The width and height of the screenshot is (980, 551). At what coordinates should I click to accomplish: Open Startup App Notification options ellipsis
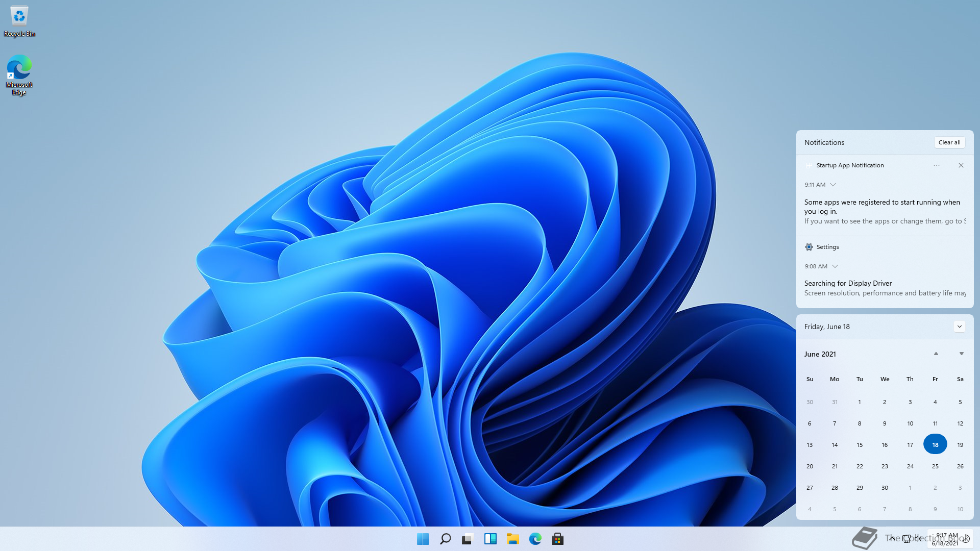point(937,165)
